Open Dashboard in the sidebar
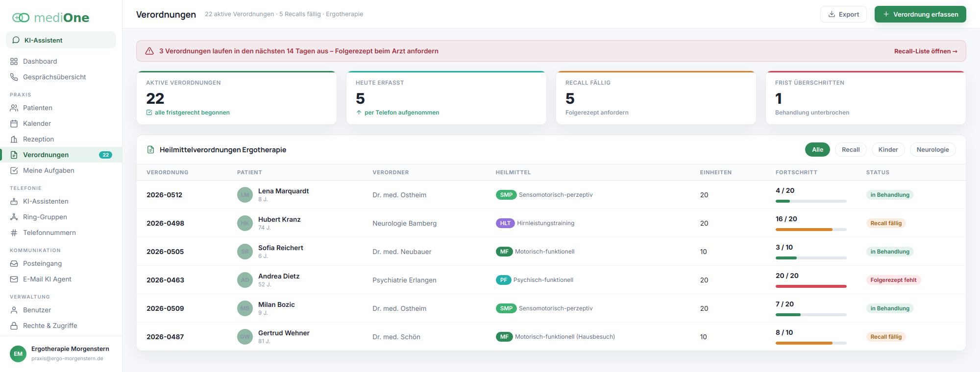The width and height of the screenshot is (980, 372). (61, 61)
